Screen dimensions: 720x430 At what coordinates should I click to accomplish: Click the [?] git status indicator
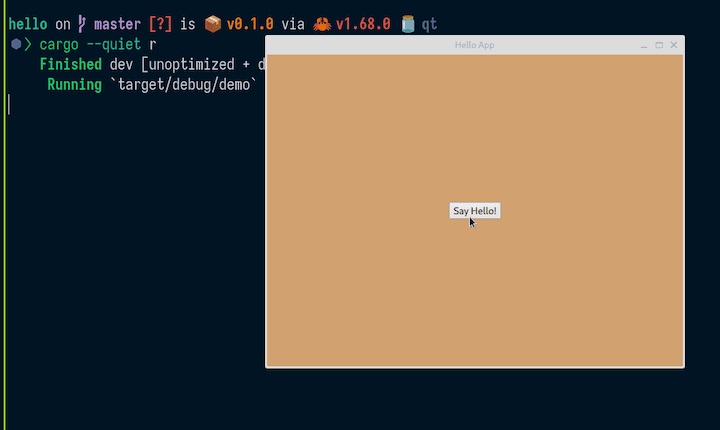click(160, 24)
